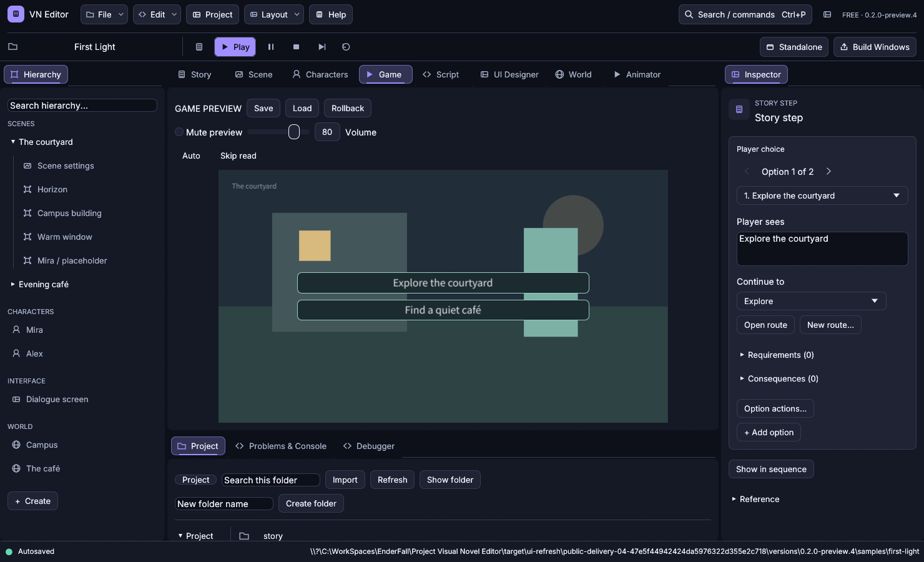Screen dimensions: 924x562
Task: Expand the Evening café scene
Action: [13, 284]
